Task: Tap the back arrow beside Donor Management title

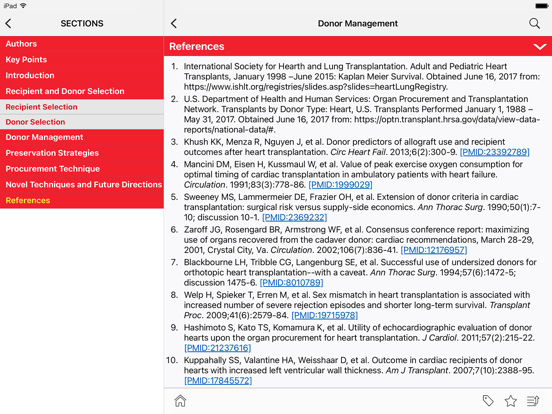Action: coord(174,24)
